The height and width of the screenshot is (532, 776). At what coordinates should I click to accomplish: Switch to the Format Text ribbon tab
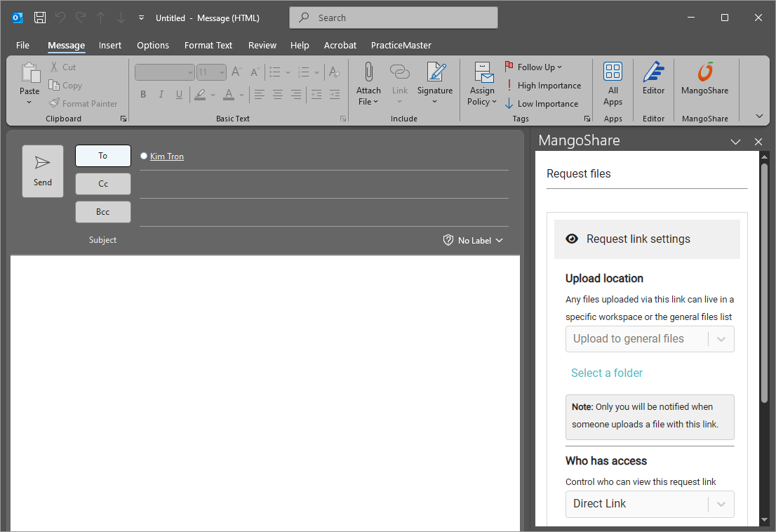click(x=208, y=45)
